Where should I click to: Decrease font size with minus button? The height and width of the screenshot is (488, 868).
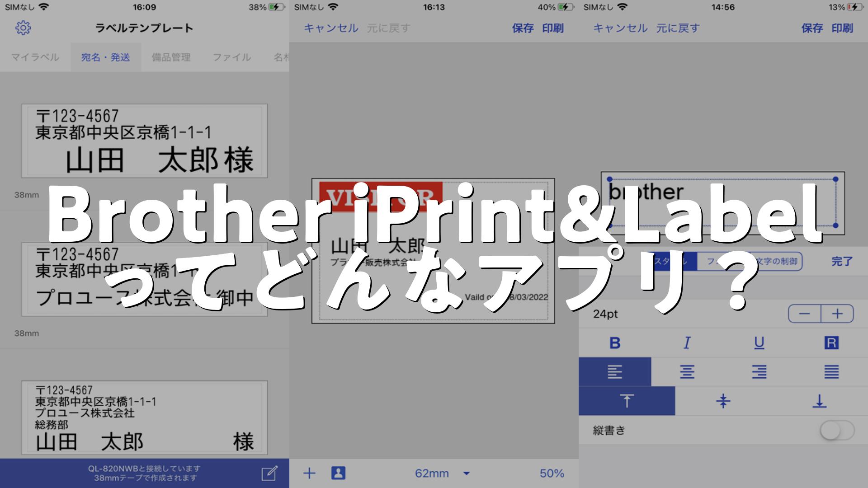click(805, 314)
